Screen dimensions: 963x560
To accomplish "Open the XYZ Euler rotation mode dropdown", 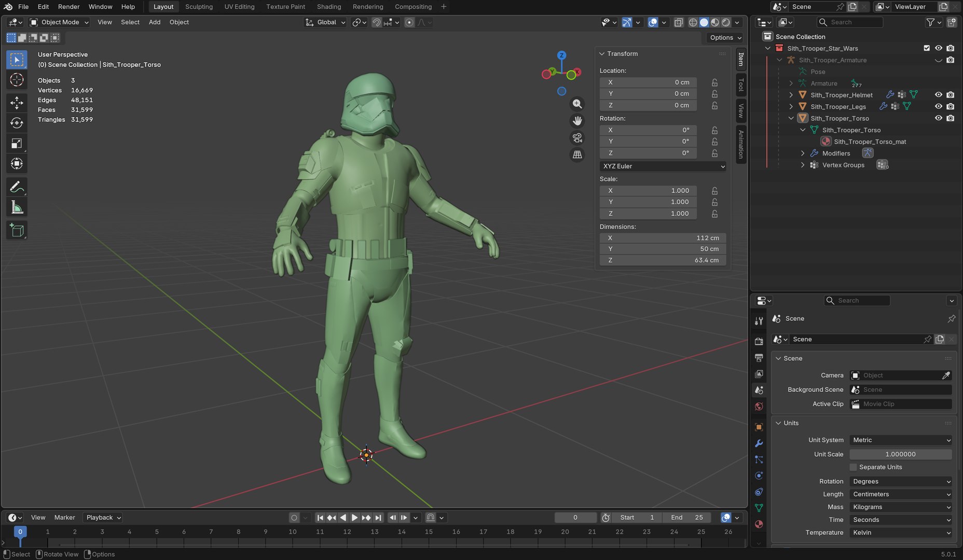I will tap(663, 166).
